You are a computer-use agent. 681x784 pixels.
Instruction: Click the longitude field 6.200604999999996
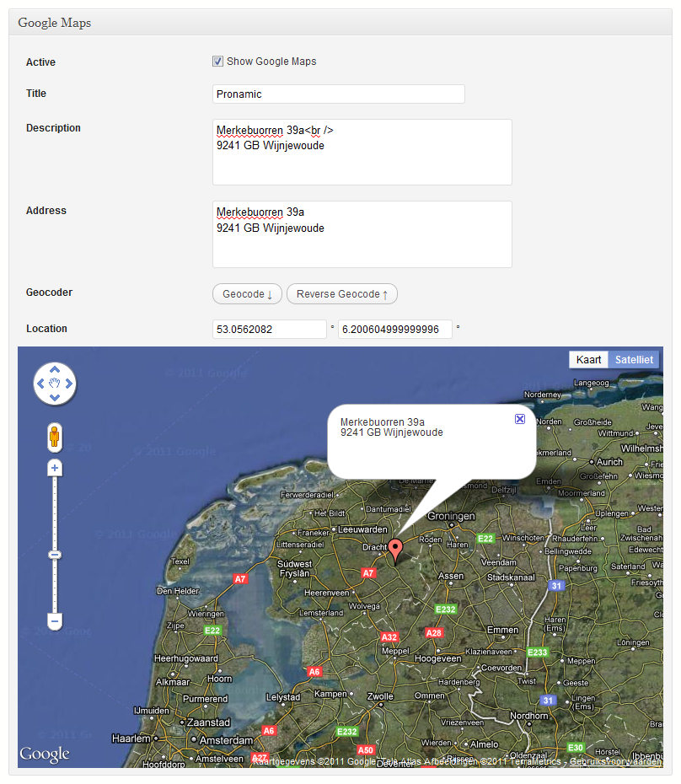tap(395, 329)
